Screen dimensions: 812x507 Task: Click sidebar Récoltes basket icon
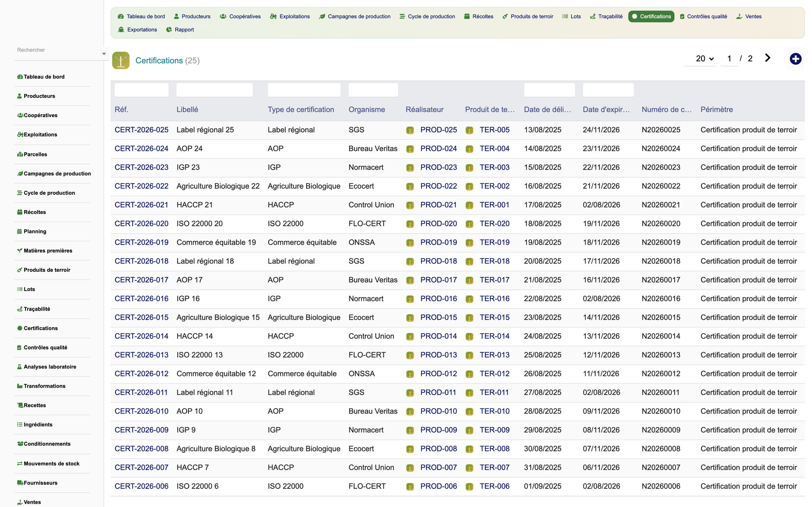pyautogui.click(x=20, y=212)
